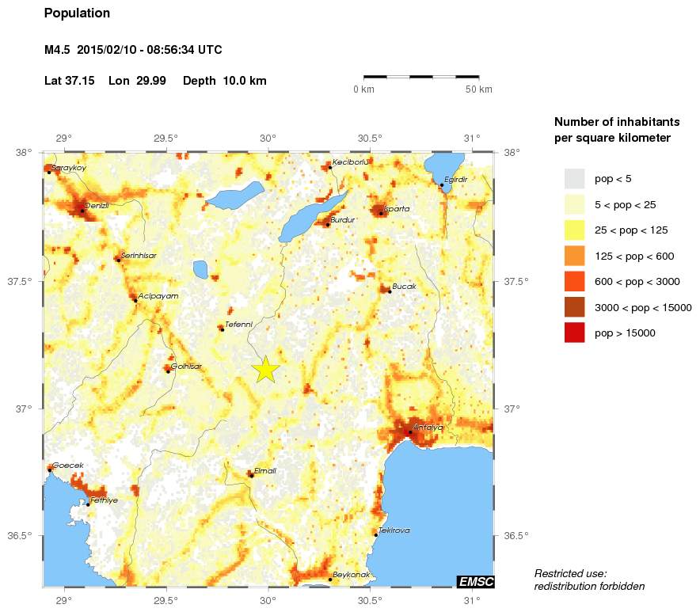Image resolution: width=700 pixels, height=612 pixels.
Task: Select the Isparta city marker
Action: pos(381,213)
